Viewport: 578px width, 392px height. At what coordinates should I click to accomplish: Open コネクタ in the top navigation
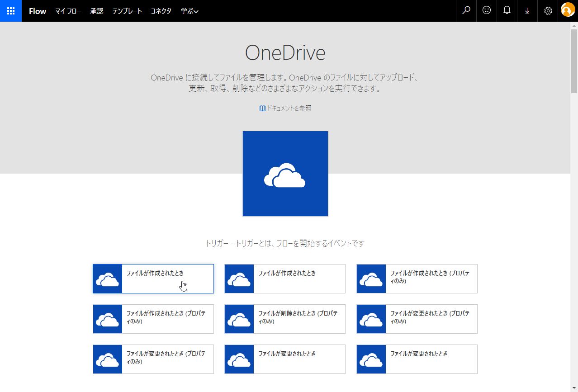pos(161,11)
